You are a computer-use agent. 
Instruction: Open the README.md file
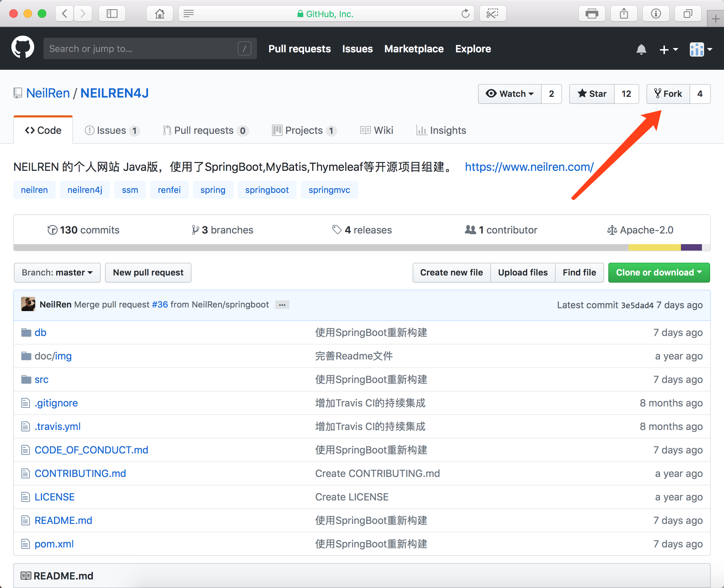coord(63,520)
